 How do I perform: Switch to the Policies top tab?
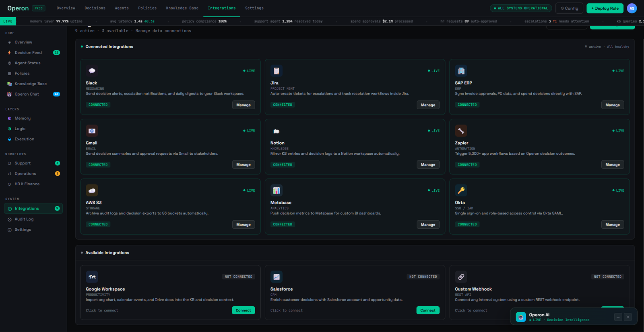click(147, 8)
